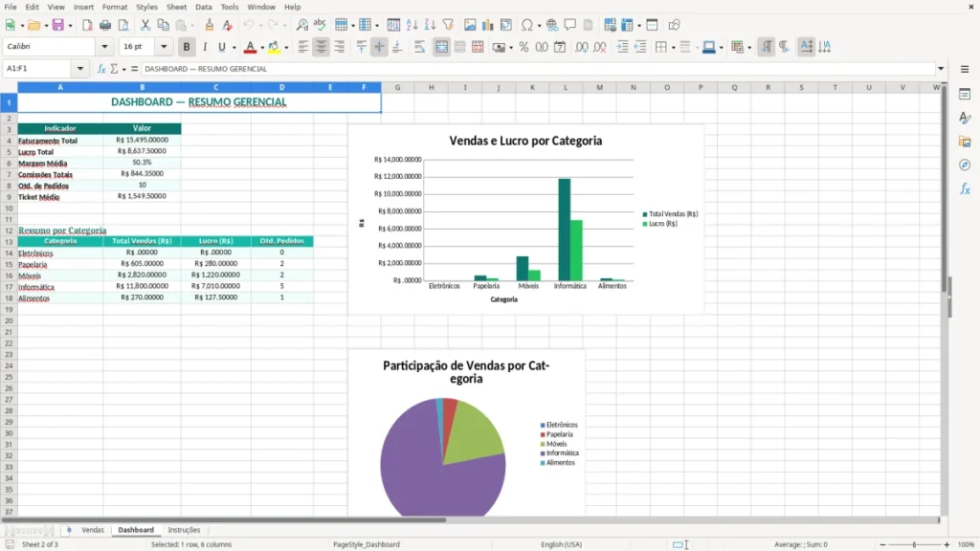Open the Tools menu
This screenshot has width=980, height=551.
tap(230, 7)
